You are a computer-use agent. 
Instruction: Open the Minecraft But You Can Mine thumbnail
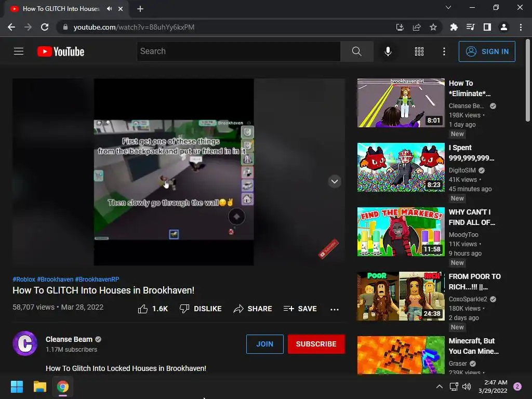pyautogui.click(x=401, y=355)
